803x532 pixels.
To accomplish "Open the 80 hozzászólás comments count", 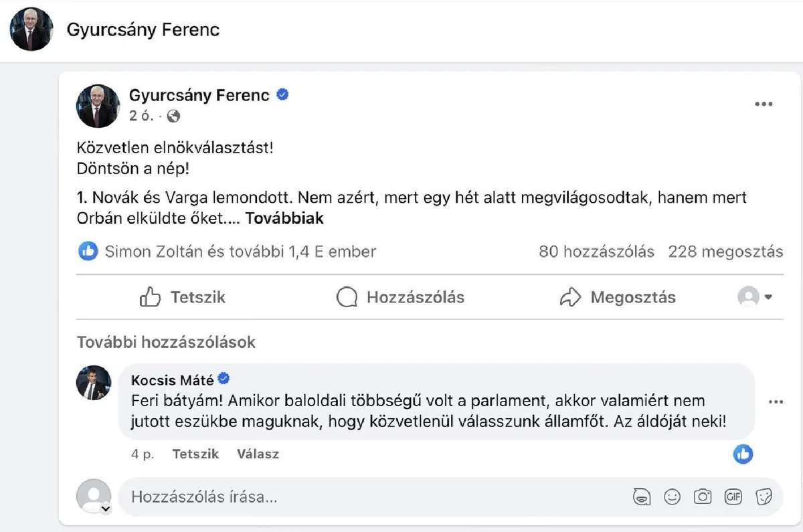I will [x=596, y=252].
